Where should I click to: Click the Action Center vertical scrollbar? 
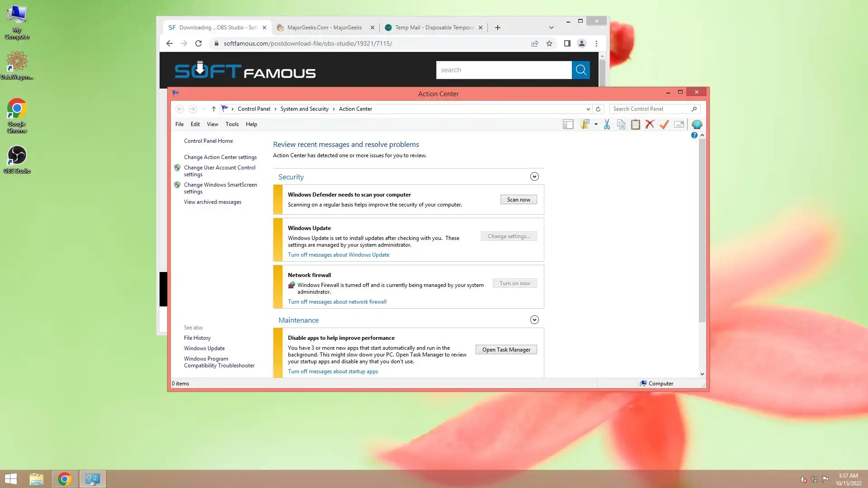702,230
